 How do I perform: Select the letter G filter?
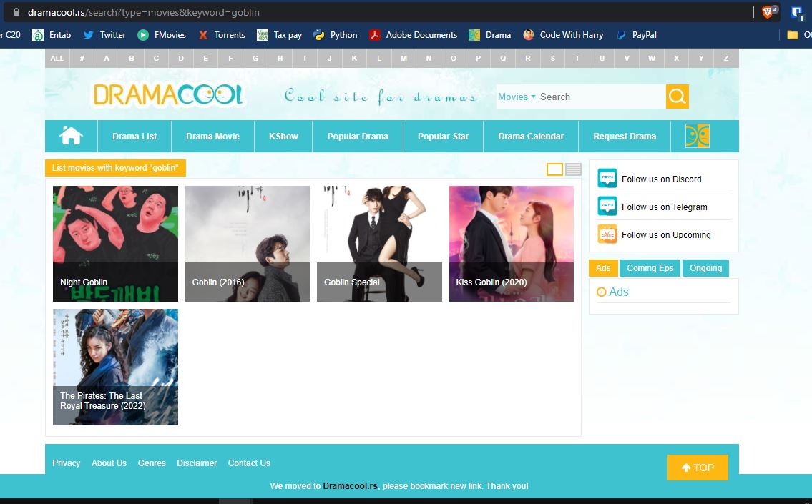255,58
